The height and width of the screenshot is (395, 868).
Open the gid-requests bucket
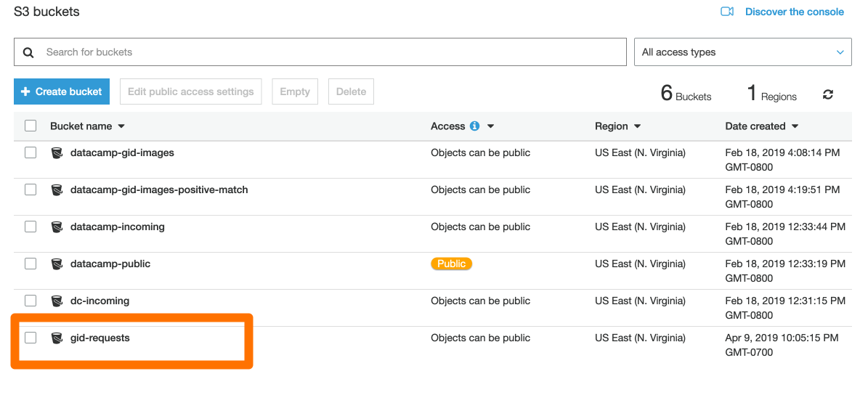100,338
